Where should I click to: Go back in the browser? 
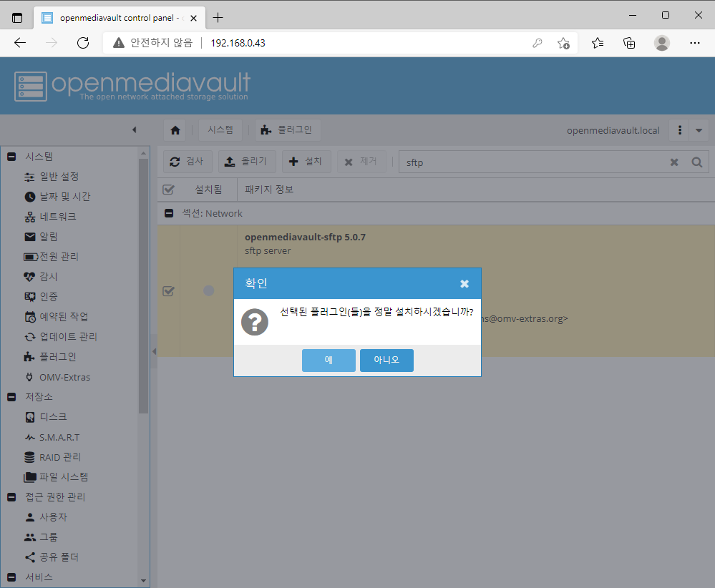tap(20, 43)
